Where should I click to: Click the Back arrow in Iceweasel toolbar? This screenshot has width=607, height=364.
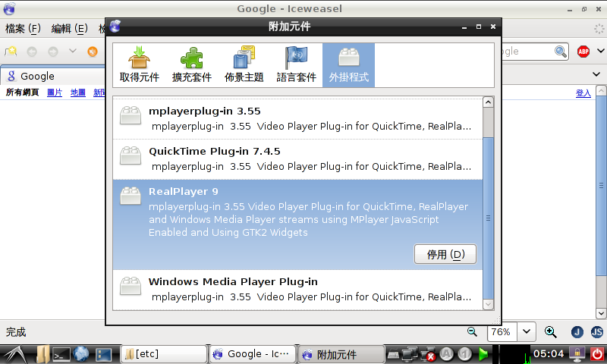pyautogui.click(x=32, y=52)
